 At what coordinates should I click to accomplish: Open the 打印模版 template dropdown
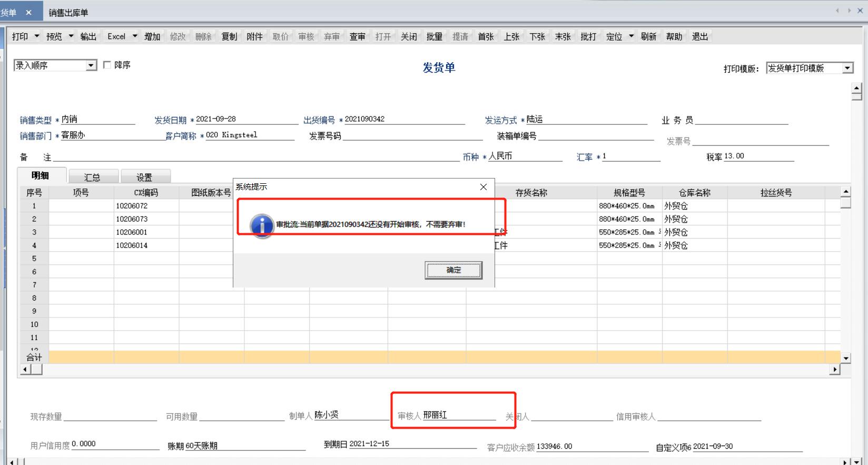tap(847, 68)
